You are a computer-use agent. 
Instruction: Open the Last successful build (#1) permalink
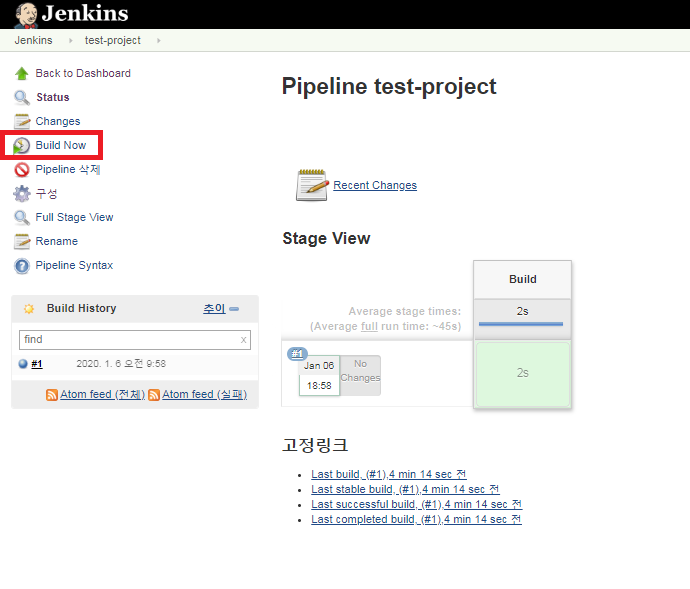[416, 504]
